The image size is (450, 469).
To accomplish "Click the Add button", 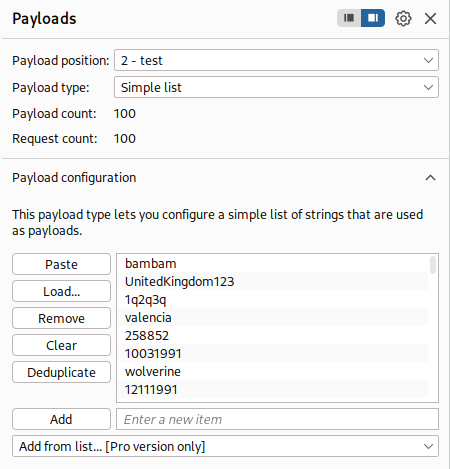I will click(x=61, y=419).
